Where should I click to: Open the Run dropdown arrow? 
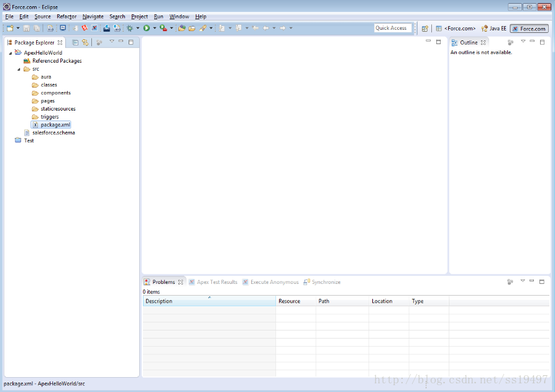tap(155, 28)
